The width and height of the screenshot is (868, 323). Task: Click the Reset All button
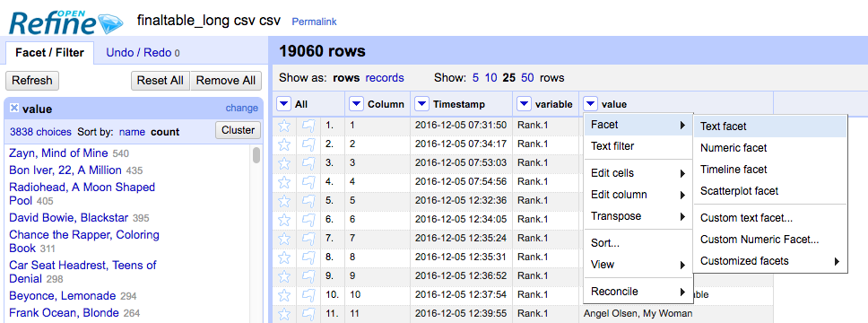[x=161, y=81]
